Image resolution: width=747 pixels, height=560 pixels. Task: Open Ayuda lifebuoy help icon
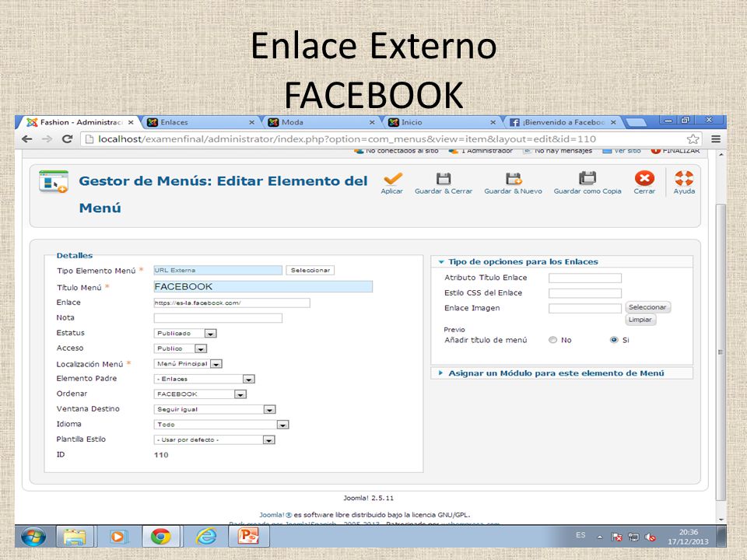pyautogui.click(x=684, y=178)
